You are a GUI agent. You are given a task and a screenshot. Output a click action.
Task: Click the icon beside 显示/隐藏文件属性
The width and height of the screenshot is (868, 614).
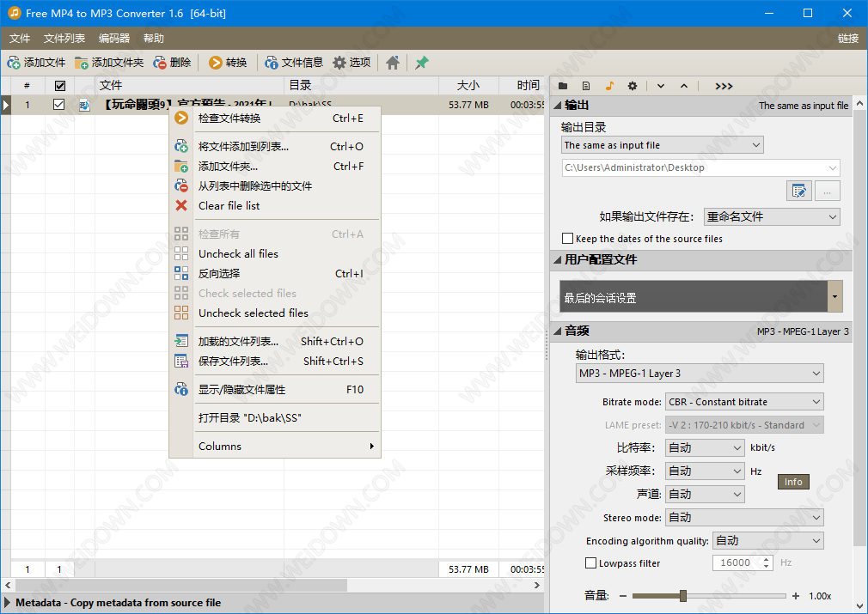pos(181,389)
